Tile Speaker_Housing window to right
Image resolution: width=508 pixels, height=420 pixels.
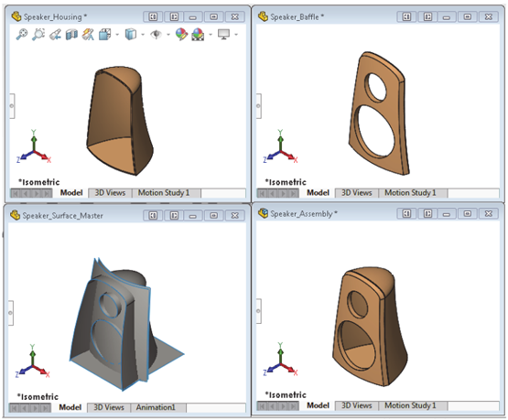pos(174,16)
